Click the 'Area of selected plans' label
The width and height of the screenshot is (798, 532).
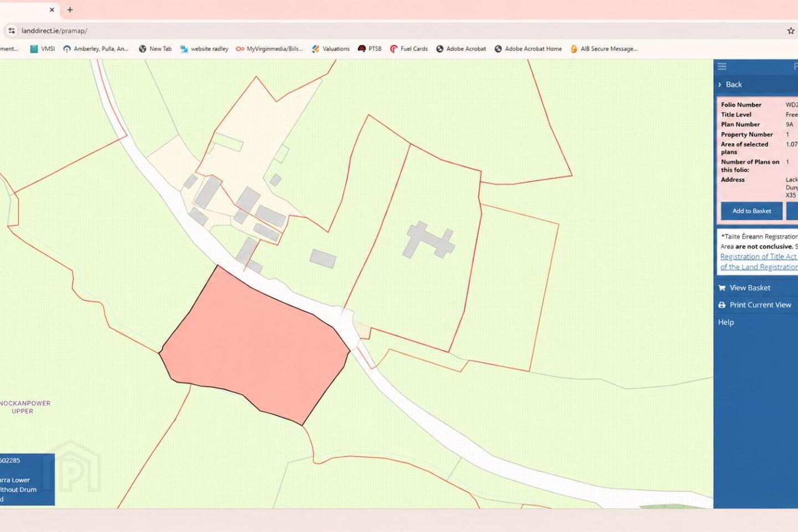pyautogui.click(x=745, y=148)
